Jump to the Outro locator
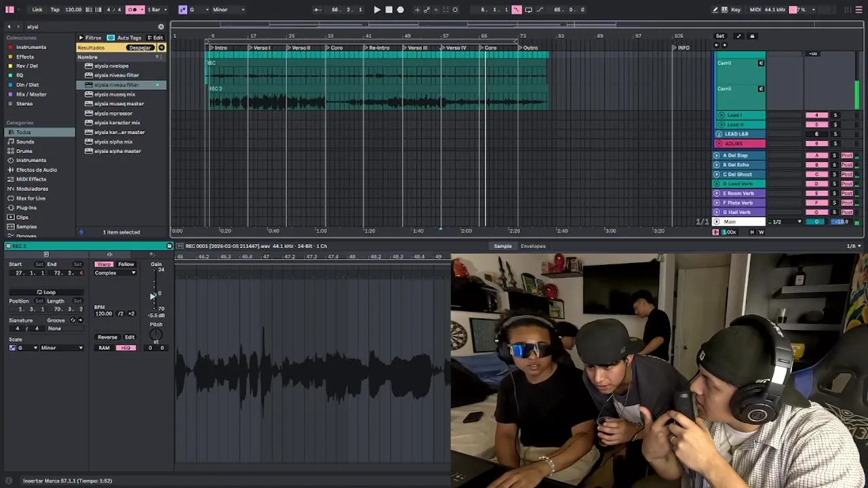This screenshot has height=488, width=868. point(528,47)
